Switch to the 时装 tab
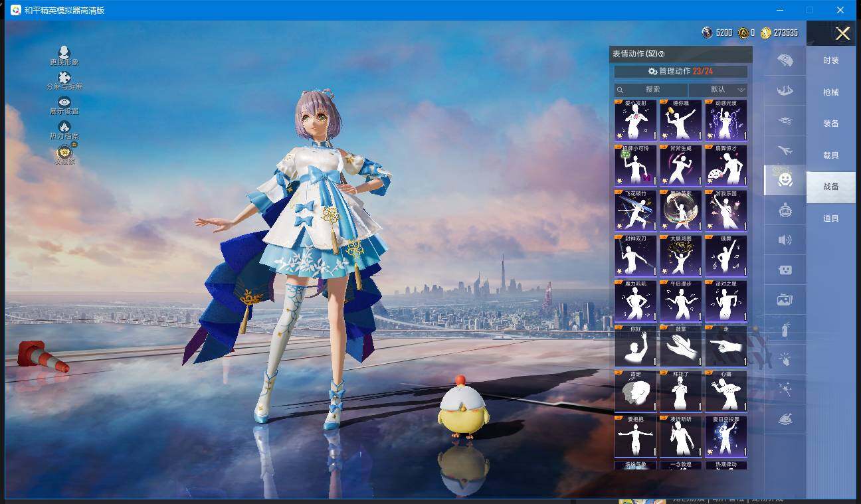This screenshot has width=861, height=504. coord(830,60)
